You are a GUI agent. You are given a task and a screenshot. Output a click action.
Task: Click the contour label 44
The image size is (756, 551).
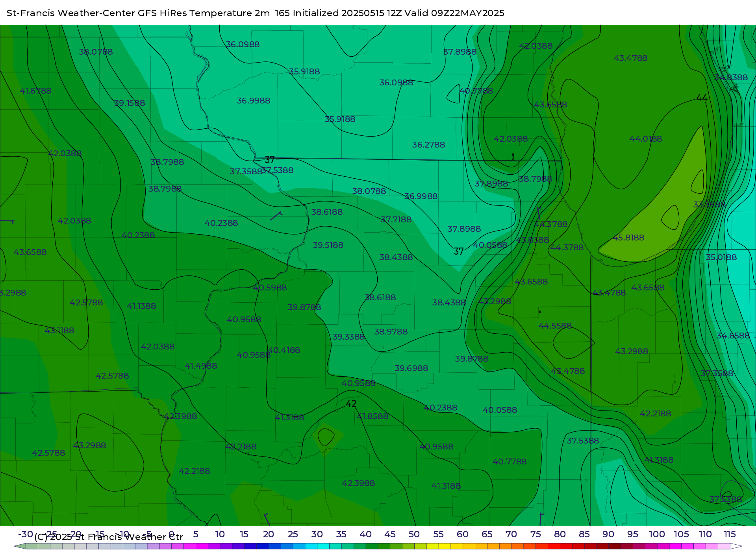(702, 98)
